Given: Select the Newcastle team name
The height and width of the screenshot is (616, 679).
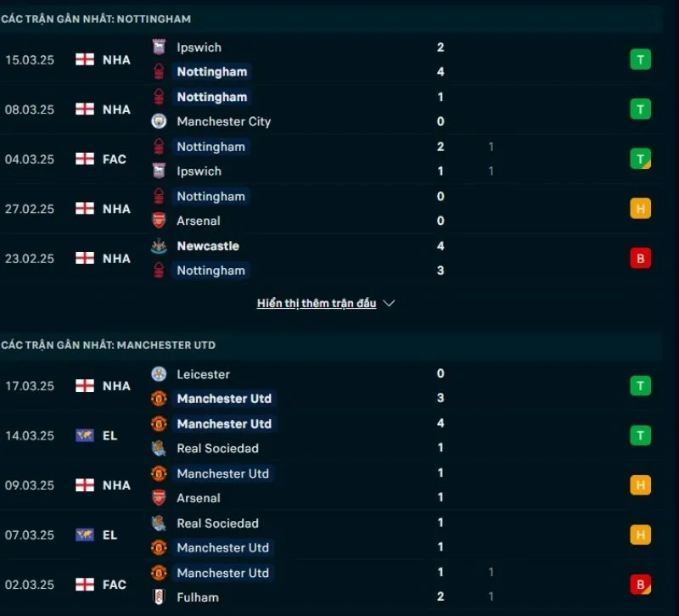Looking at the screenshot, I should click(x=208, y=246).
